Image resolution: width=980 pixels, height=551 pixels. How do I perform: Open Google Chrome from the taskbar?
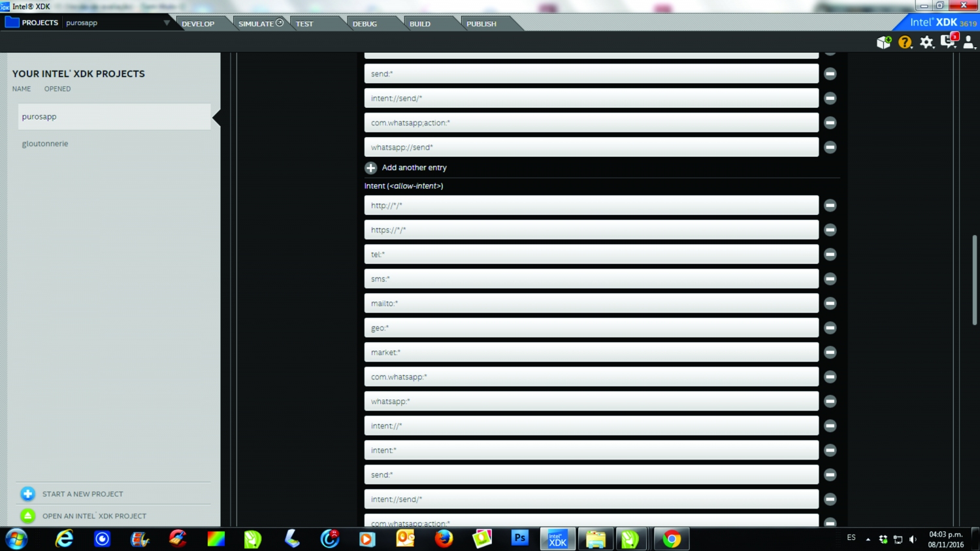[671, 539]
